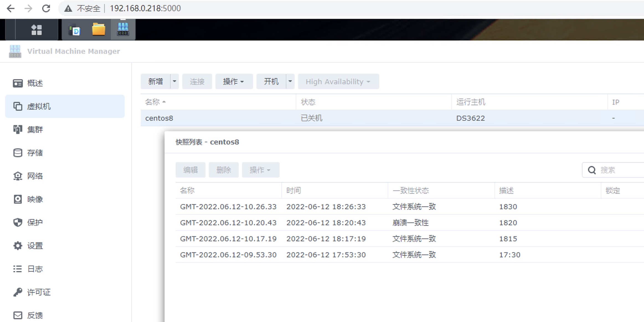Click the 反馈 envelope icon
The width and height of the screenshot is (644, 322).
[18, 315]
